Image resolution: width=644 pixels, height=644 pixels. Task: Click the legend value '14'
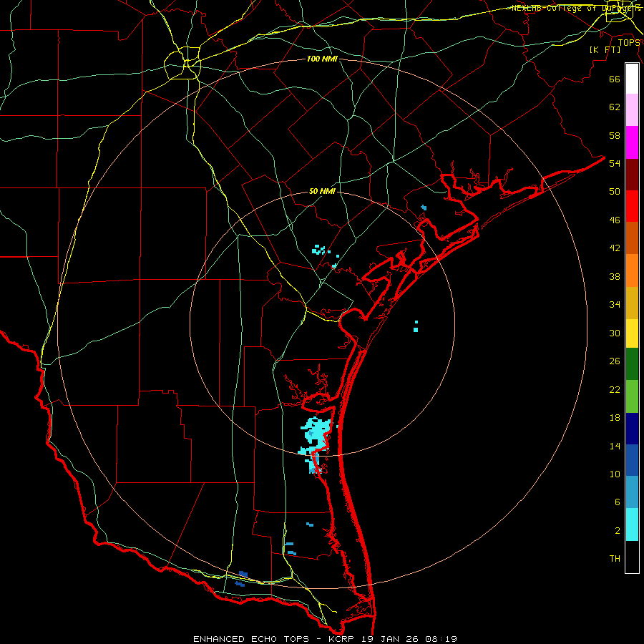point(615,446)
